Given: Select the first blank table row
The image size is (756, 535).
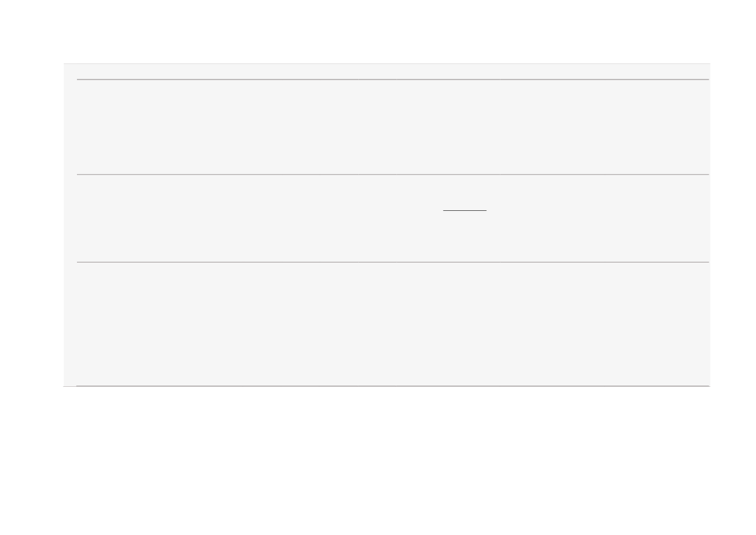Looking at the screenshot, I should pos(393,127).
